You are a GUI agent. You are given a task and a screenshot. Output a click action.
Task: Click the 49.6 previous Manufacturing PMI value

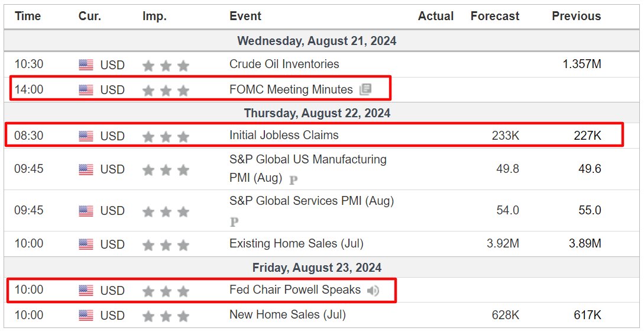click(590, 169)
